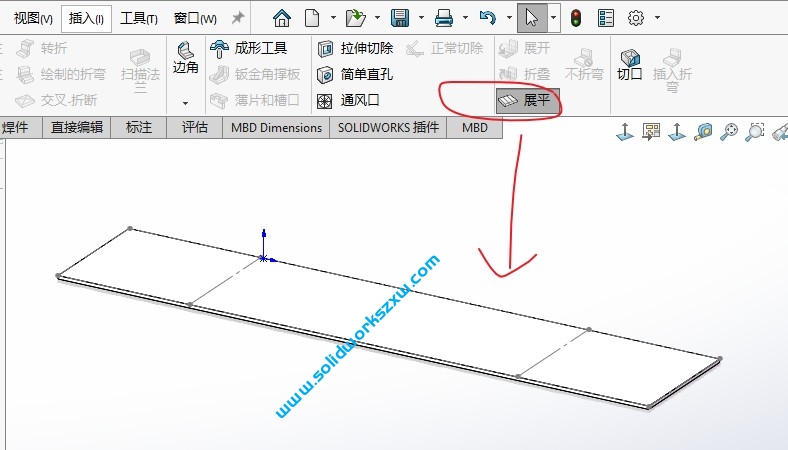Click the 正常切除 Normal Cut tool
This screenshot has width=788, height=450.
444,48
